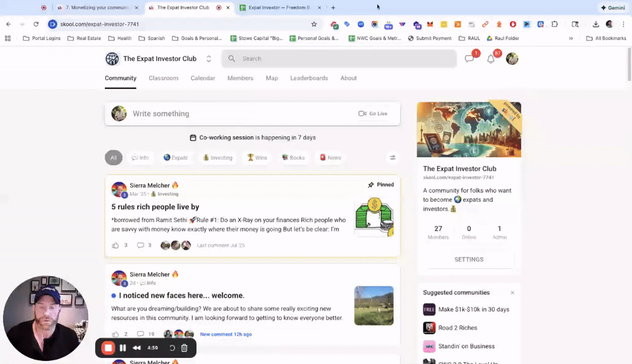Open Chrome three-dot menu
Image resolution: width=632 pixels, height=364 pixels.
[x=623, y=24]
